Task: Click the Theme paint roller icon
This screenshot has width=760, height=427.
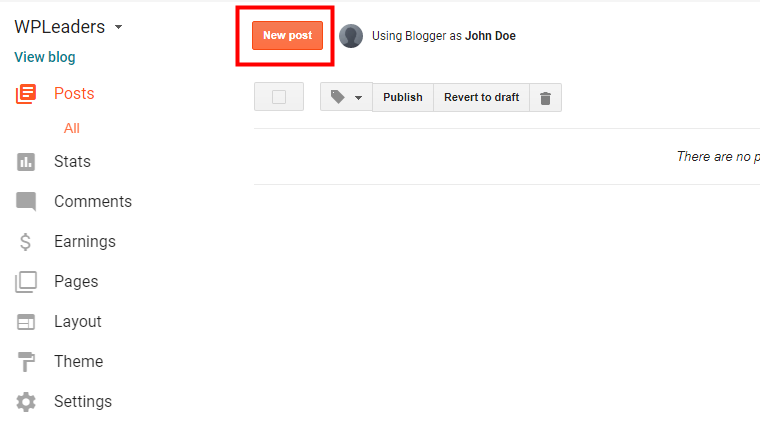Action: [x=26, y=362]
